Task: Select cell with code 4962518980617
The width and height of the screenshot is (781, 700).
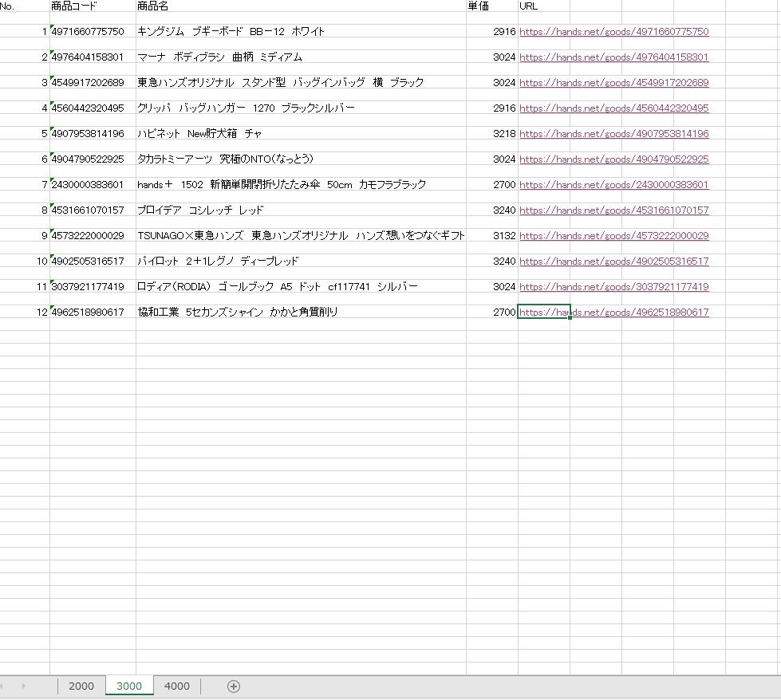Action: [x=93, y=313]
